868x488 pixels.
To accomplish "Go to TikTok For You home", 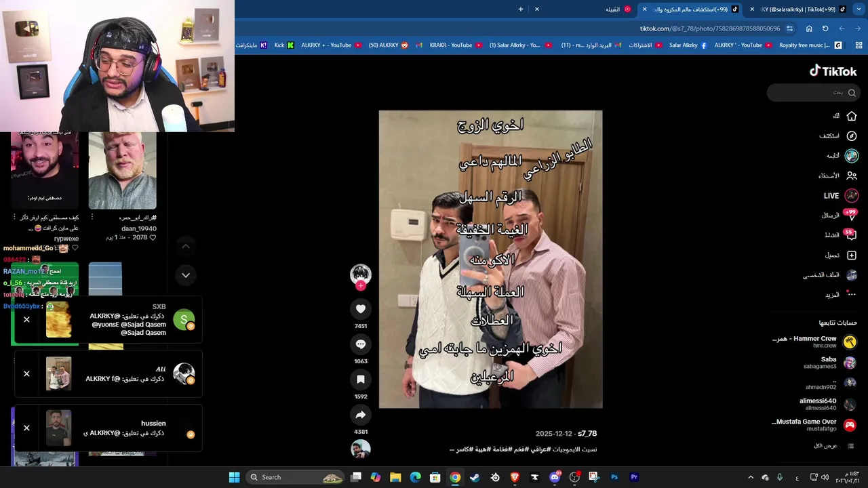I will [846, 116].
